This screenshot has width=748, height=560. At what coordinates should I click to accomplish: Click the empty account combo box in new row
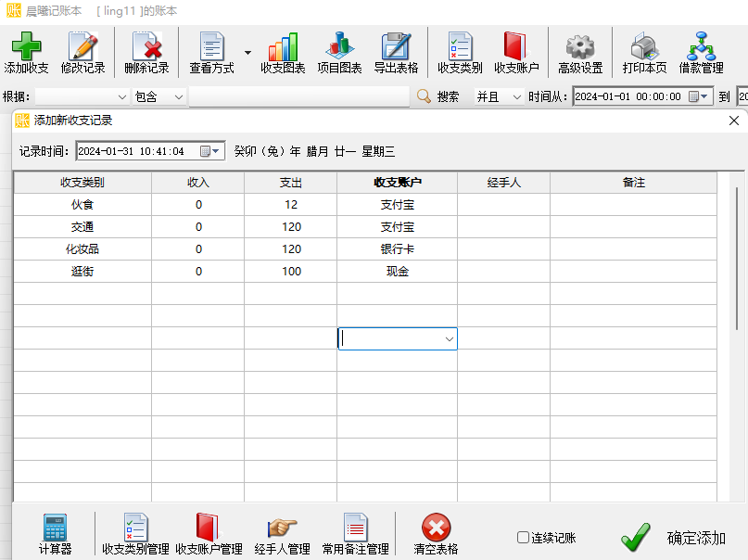pyautogui.click(x=398, y=338)
